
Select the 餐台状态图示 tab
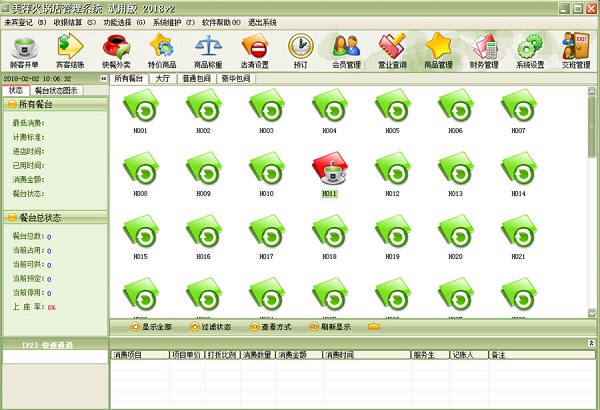tap(56, 90)
